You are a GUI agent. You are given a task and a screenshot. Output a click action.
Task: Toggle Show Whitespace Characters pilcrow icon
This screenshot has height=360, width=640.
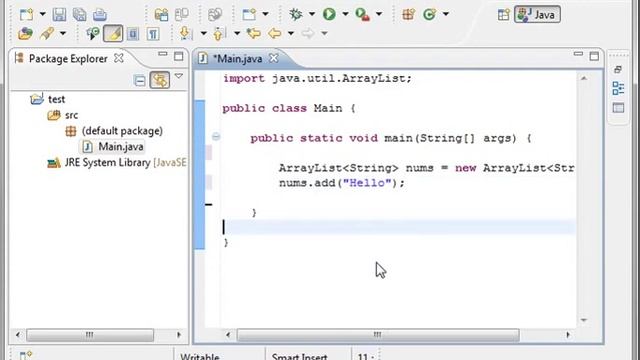153,33
